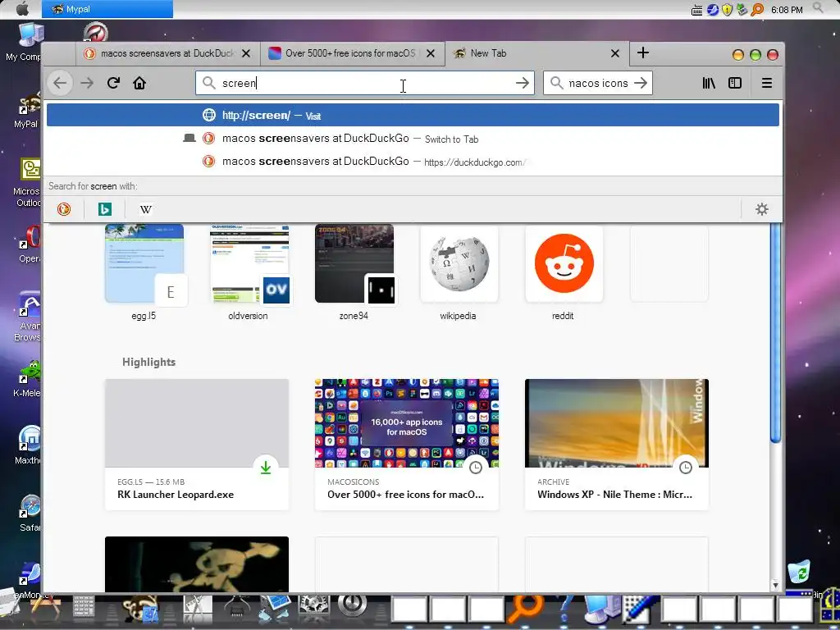Open the Library bookshelf icon
This screenshot has width=840, height=630.
(709, 83)
